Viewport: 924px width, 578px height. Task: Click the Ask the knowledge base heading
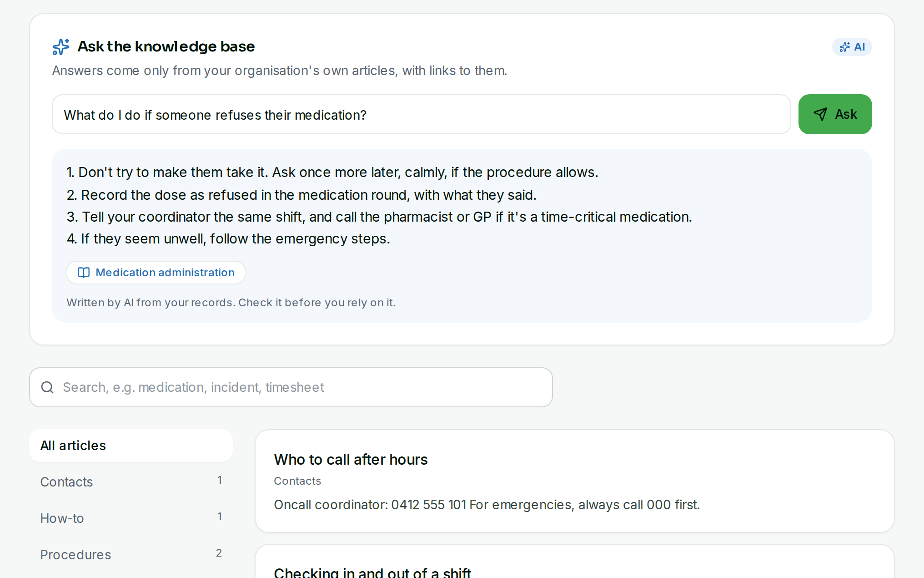pyautogui.click(x=166, y=46)
